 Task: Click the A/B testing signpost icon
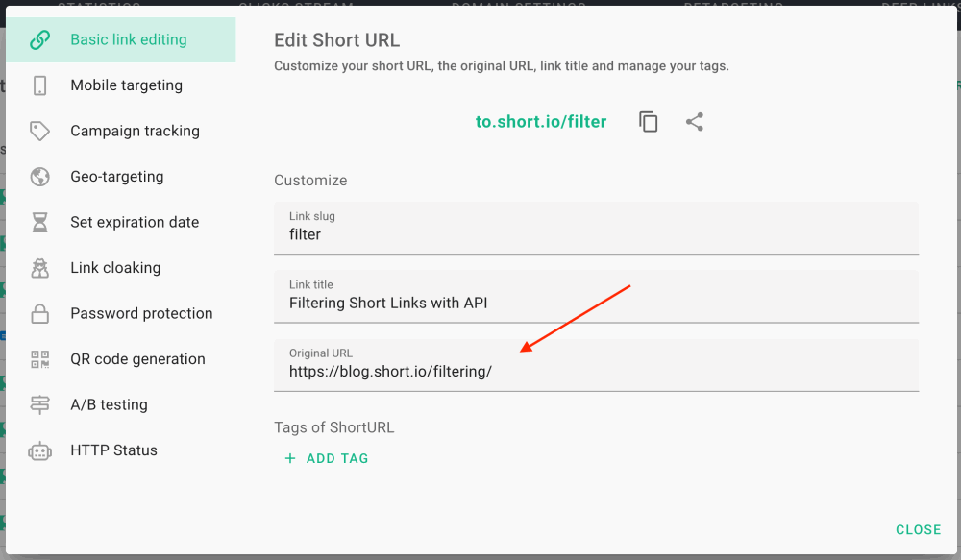[39, 405]
